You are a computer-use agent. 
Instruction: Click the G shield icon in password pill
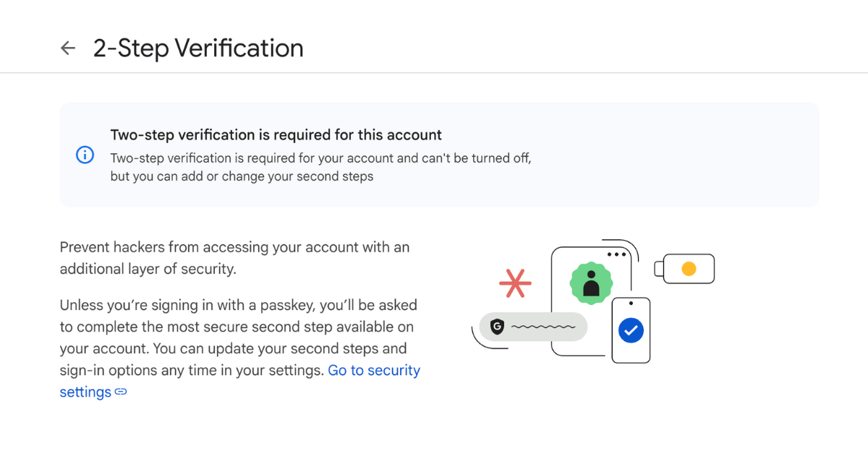(x=497, y=327)
